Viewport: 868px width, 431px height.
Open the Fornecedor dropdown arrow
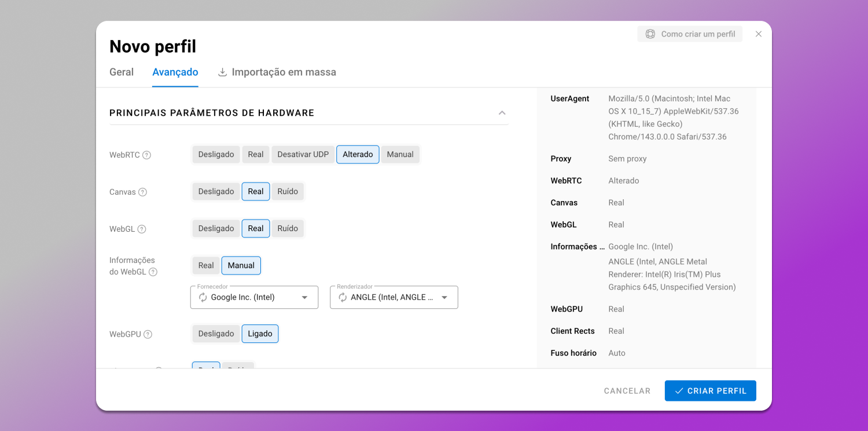pos(305,298)
